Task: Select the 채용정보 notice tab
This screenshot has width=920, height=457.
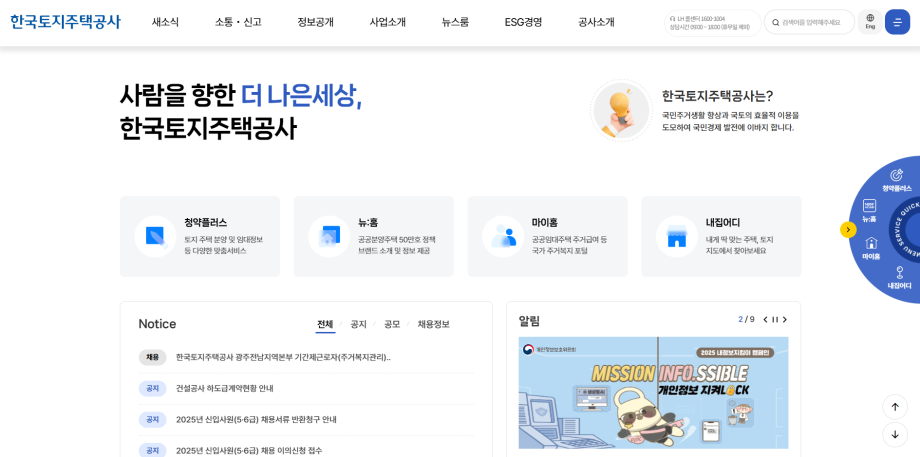Action: (x=434, y=324)
